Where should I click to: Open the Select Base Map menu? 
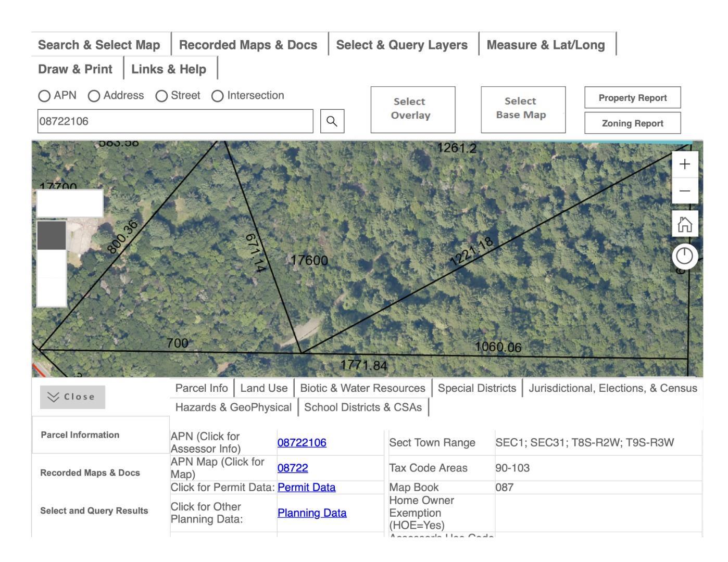point(523,109)
